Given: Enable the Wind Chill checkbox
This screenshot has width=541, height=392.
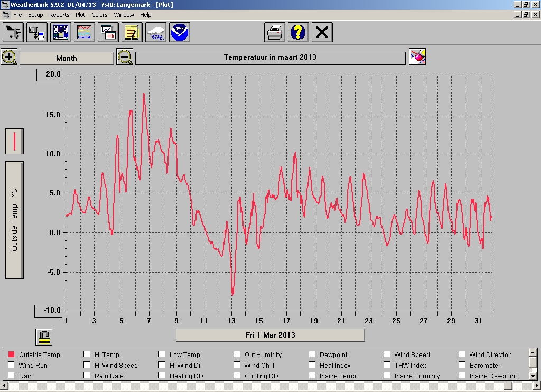Looking at the screenshot, I should tap(237, 365).
